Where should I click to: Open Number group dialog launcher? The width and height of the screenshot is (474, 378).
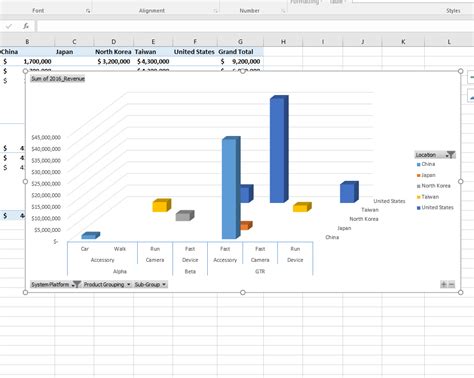(x=283, y=11)
